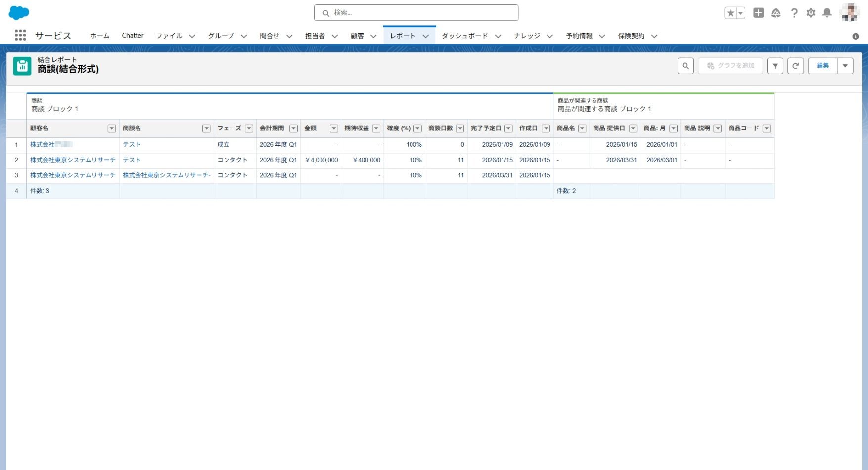The width and height of the screenshot is (868, 470).
Task: Open the フェーズ column dropdown arrow
Action: [249, 128]
